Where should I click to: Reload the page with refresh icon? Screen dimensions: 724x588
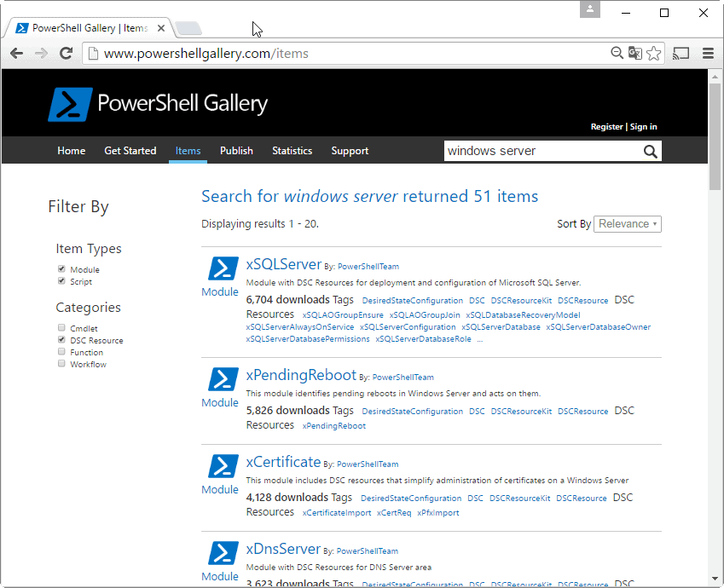pyautogui.click(x=66, y=54)
